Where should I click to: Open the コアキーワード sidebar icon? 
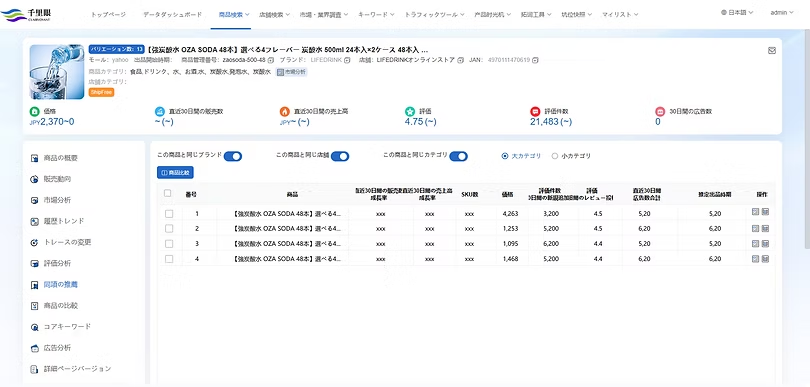35,327
